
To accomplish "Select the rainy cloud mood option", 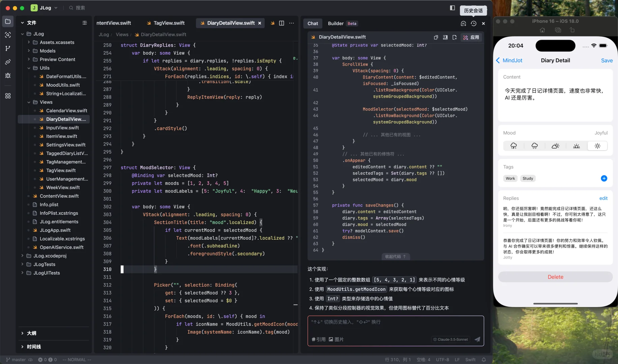I will coord(534,146).
